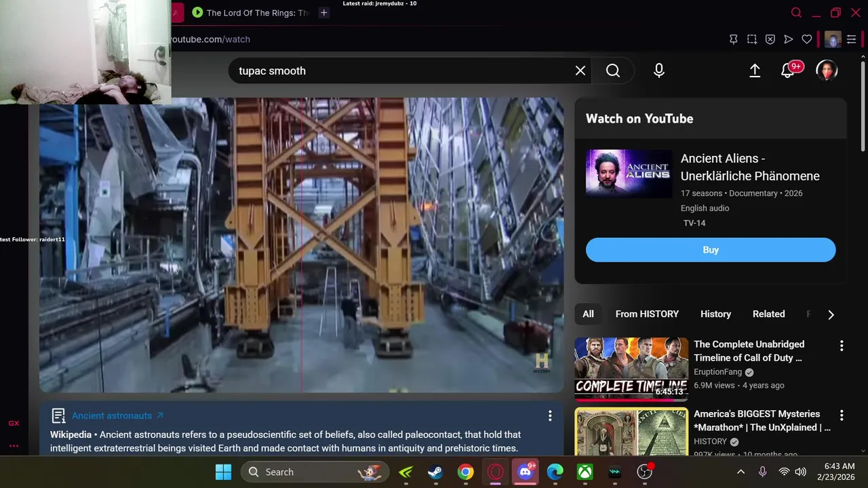Open Wi-Fi and volume quick settings
Image resolution: width=868 pixels, height=488 pixels.
(792, 472)
